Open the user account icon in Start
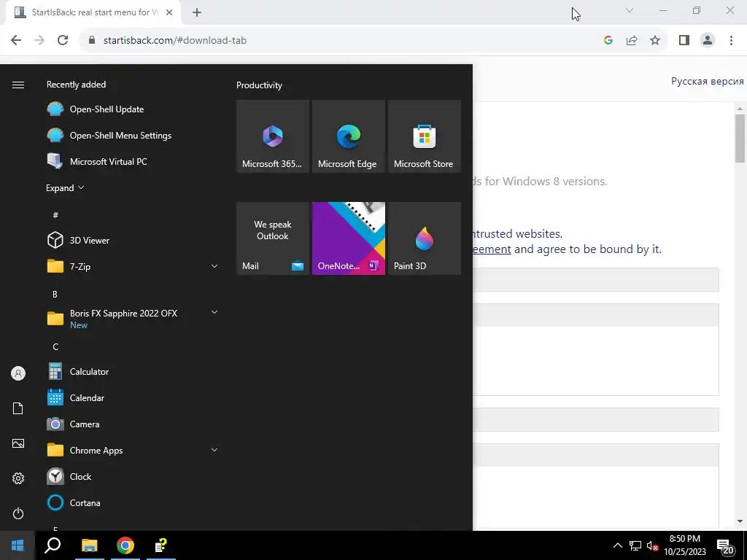This screenshot has height=560, width=747. tap(18, 373)
